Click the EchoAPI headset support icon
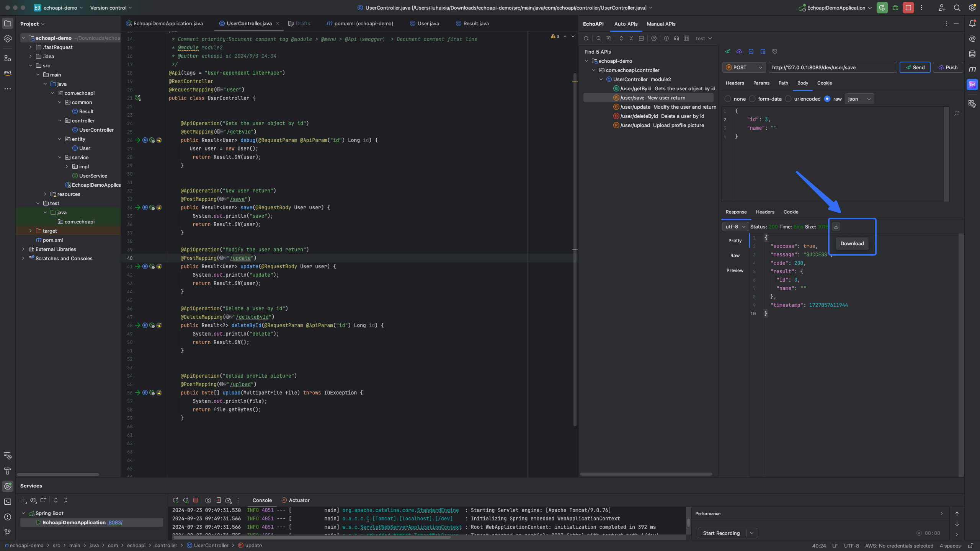This screenshot has width=980, height=551. click(x=676, y=38)
